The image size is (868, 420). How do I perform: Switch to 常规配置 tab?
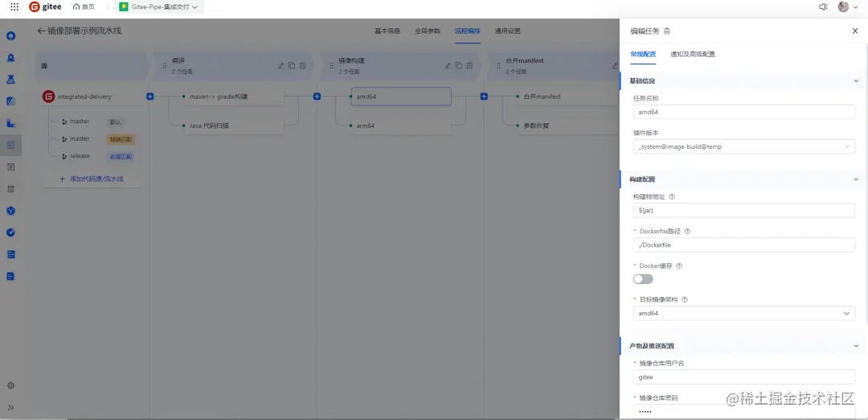tap(643, 54)
